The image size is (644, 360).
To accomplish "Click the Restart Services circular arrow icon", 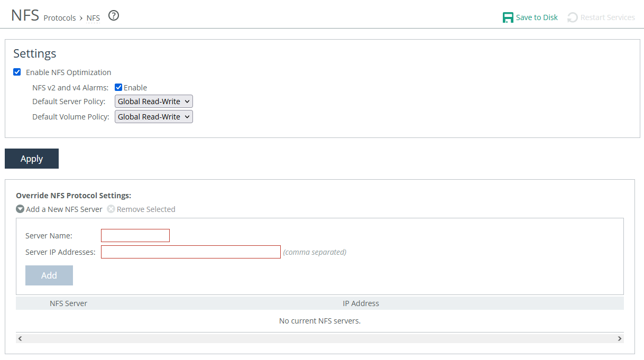I will pyautogui.click(x=572, y=17).
